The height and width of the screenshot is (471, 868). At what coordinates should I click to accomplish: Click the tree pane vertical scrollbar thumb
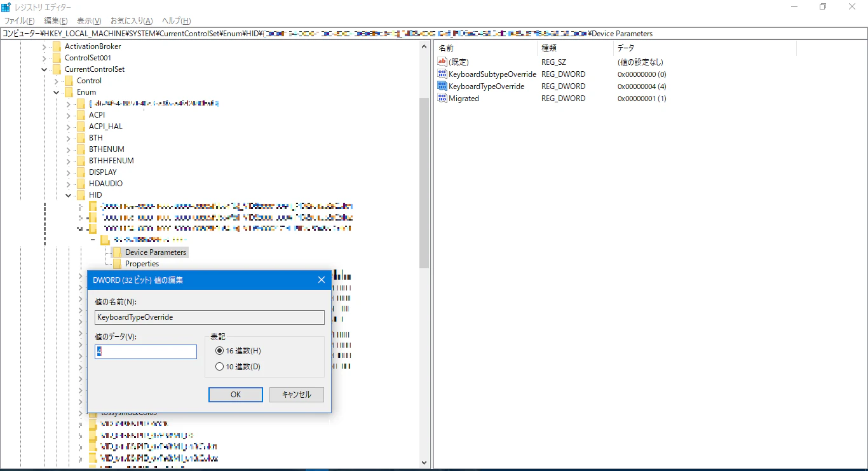pyautogui.click(x=424, y=183)
